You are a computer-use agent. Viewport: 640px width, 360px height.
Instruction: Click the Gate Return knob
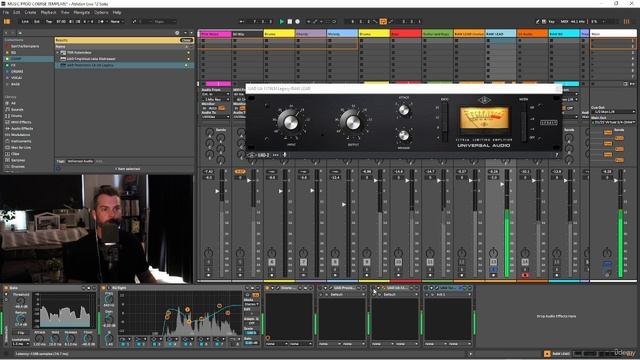click(x=20, y=319)
